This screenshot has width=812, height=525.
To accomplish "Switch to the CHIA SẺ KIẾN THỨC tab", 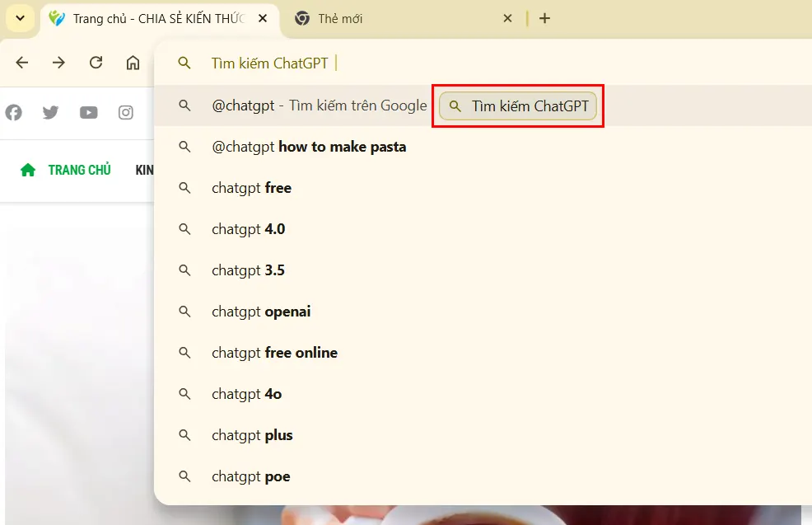I will coord(156,17).
